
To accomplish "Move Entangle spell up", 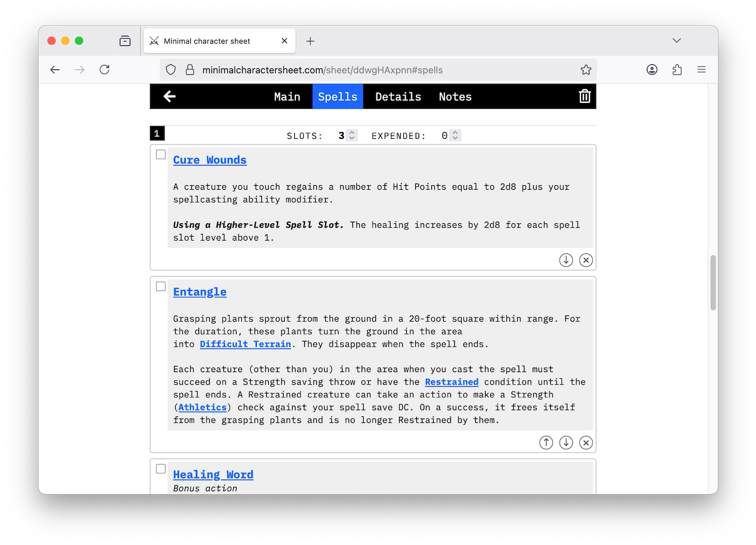I will click(x=546, y=443).
